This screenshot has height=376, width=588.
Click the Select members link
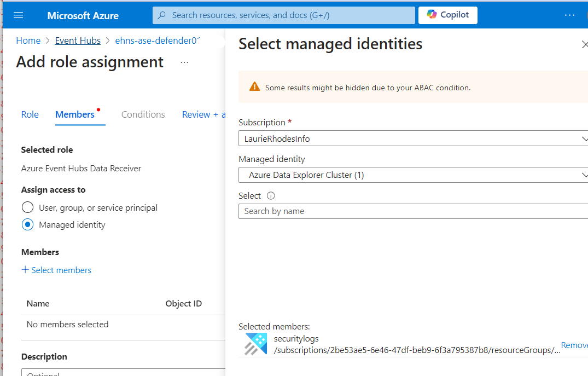pyautogui.click(x=61, y=270)
